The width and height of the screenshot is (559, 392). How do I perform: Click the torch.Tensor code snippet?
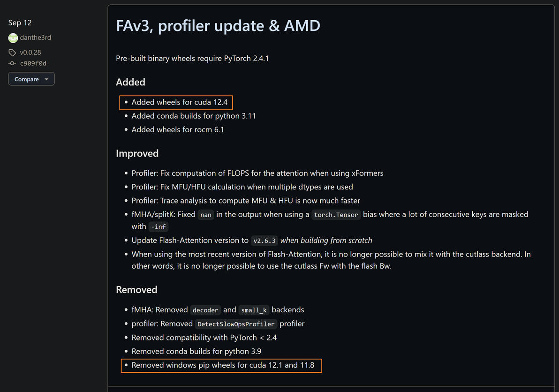coord(336,215)
